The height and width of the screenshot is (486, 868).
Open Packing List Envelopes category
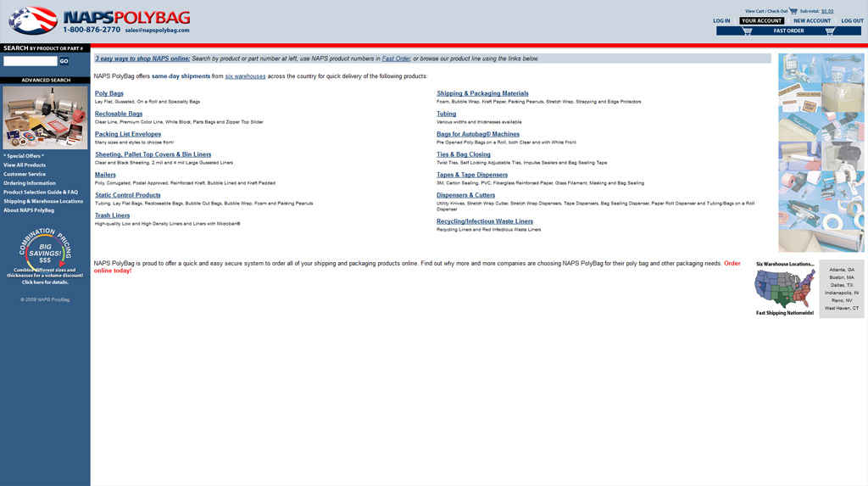click(128, 134)
